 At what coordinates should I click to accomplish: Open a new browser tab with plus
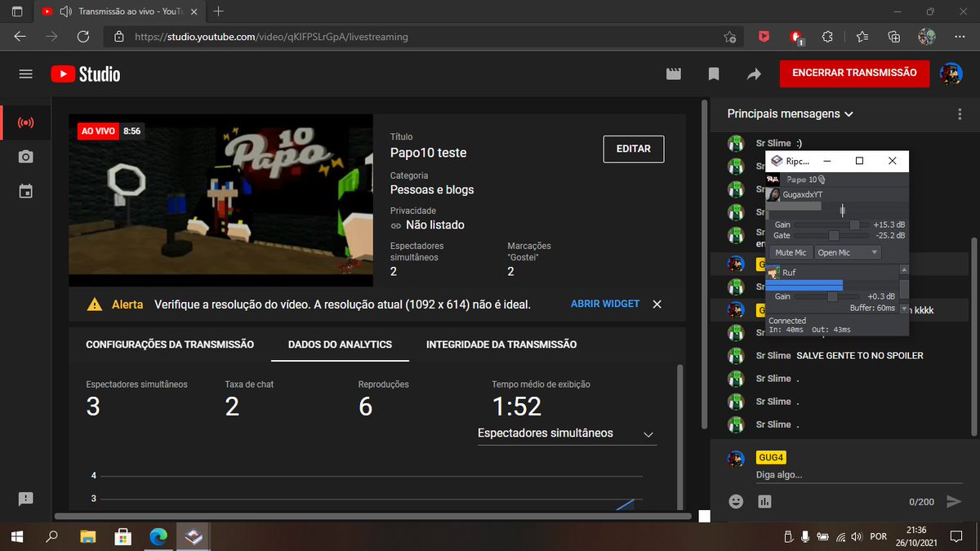click(x=218, y=11)
